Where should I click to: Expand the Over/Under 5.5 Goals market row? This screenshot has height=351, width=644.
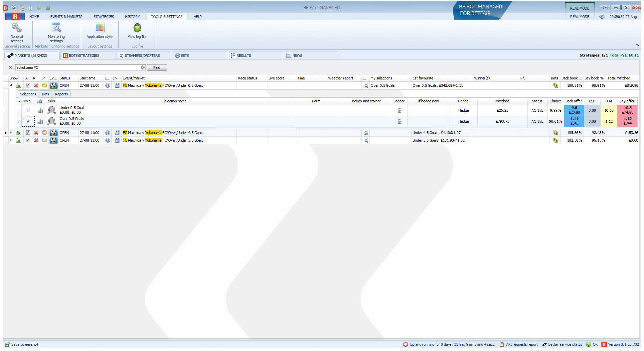pyautogui.click(x=11, y=140)
